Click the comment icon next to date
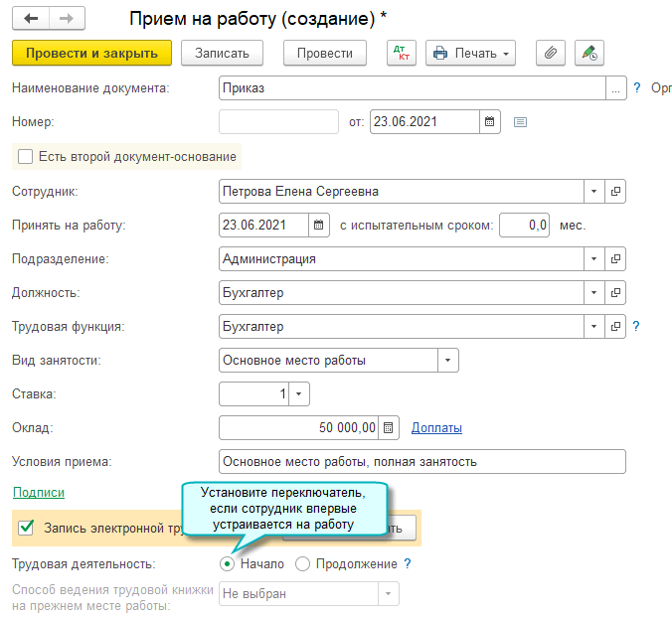 (x=520, y=122)
